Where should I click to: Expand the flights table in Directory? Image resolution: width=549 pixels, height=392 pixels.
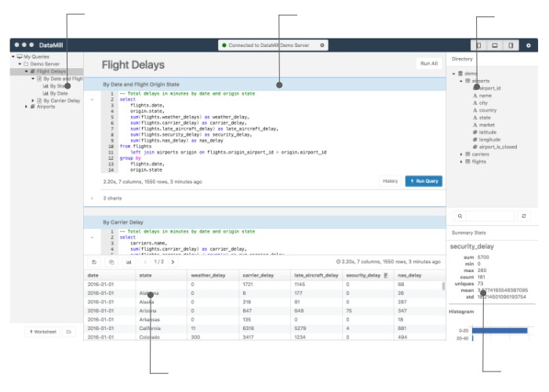click(x=461, y=162)
